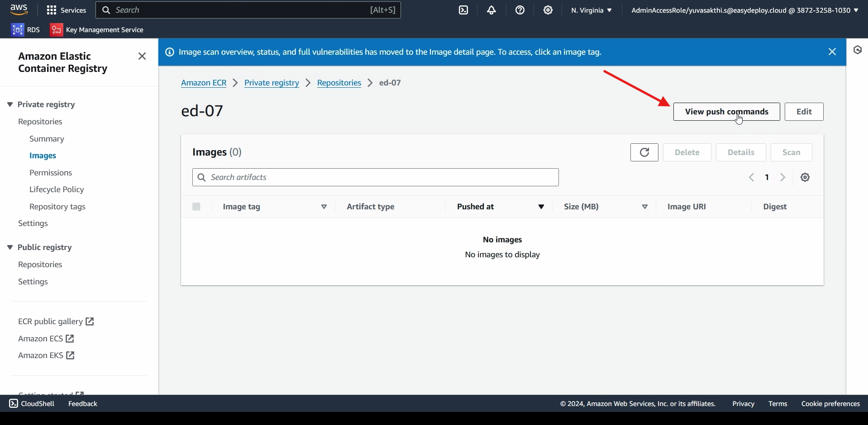Click the RDS service shortcut icon

(x=18, y=30)
